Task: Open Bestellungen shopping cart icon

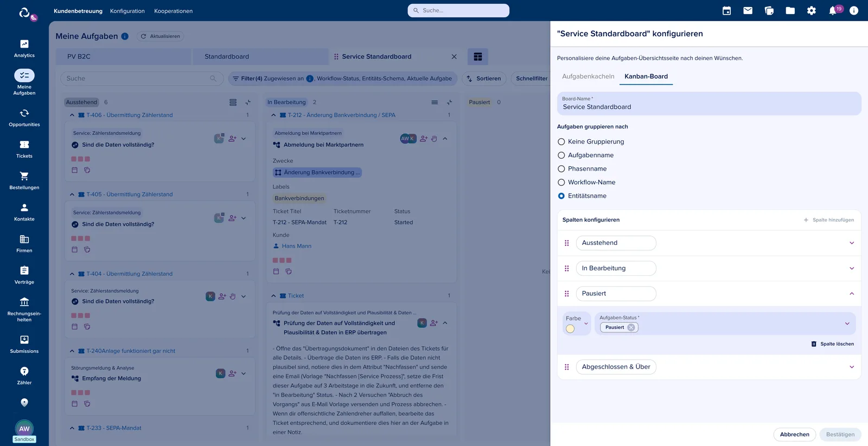Action: (x=24, y=176)
